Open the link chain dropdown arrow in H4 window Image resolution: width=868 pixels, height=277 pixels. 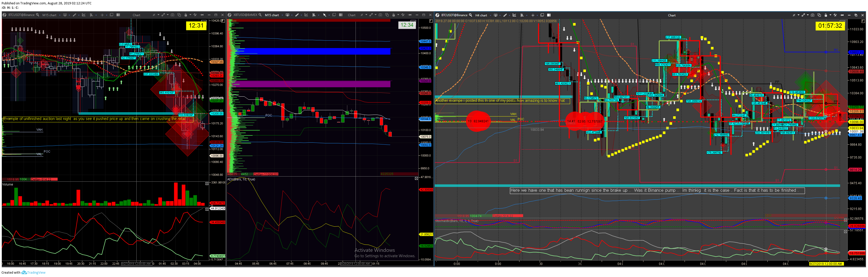(x=808, y=15)
